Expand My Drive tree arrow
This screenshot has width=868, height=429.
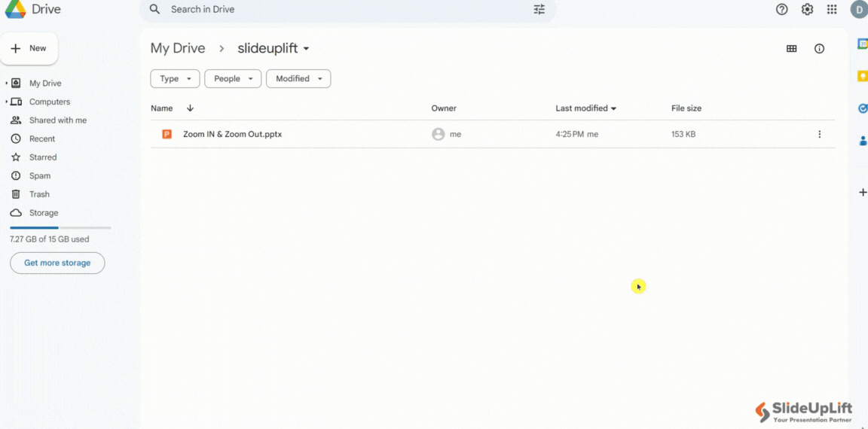click(6, 84)
